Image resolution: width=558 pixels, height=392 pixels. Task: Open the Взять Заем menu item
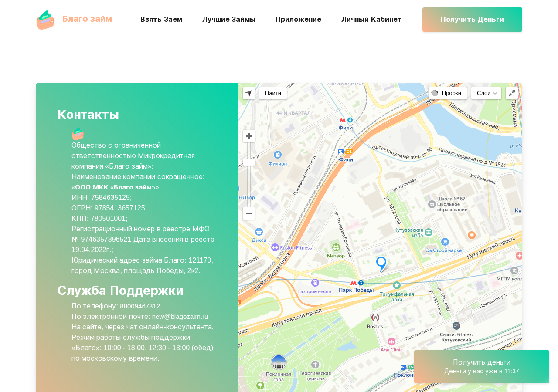(161, 19)
